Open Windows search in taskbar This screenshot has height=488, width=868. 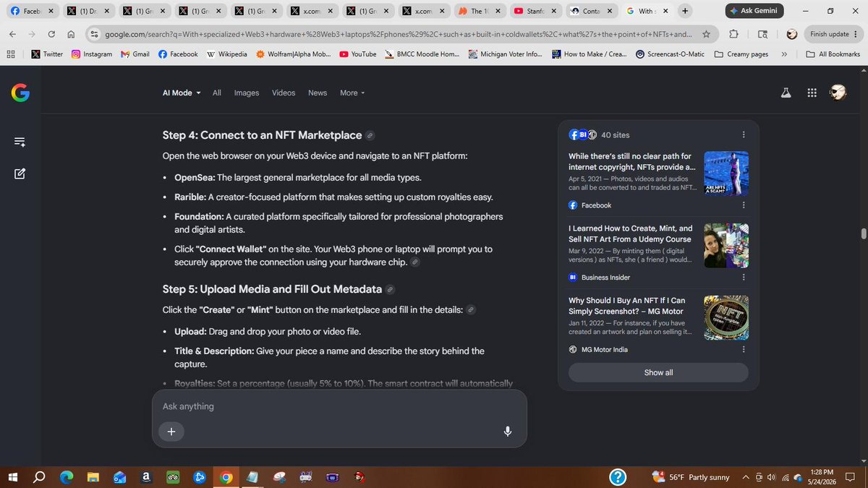tap(39, 477)
